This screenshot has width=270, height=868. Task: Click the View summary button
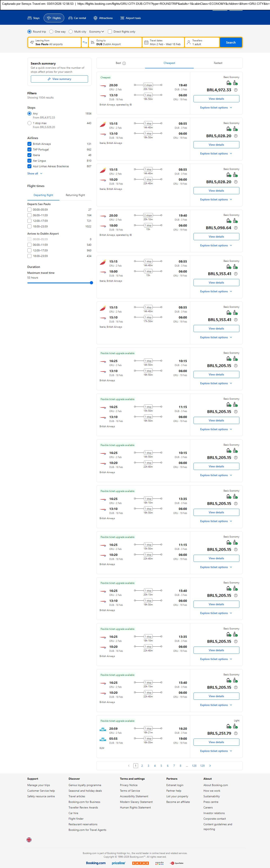[x=59, y=79]
